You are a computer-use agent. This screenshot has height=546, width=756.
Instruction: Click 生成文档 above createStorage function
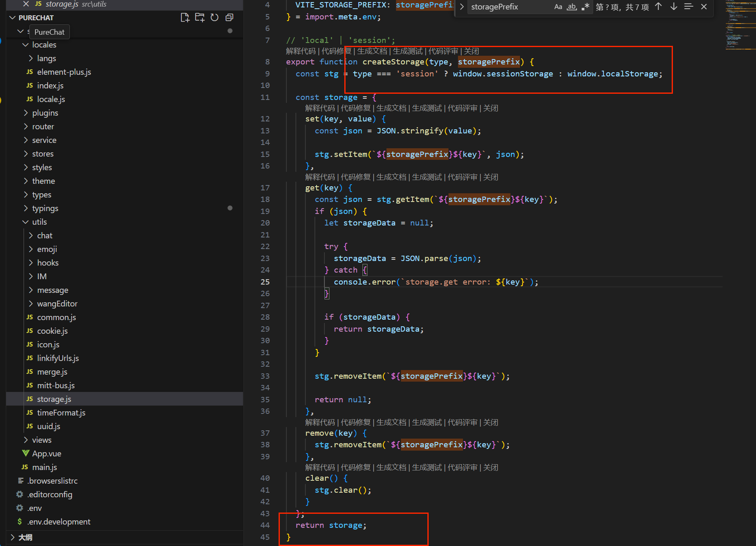tap(372, 51)
